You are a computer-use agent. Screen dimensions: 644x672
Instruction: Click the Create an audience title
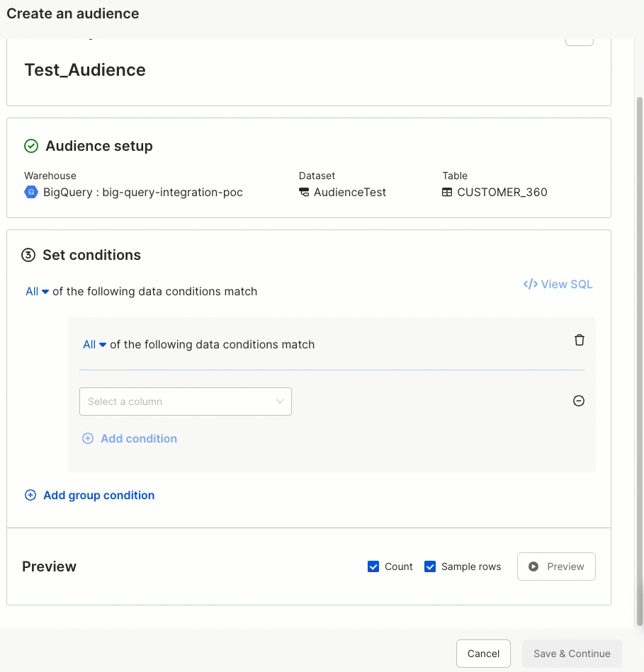pyautogui.click(x=73, y=13)
